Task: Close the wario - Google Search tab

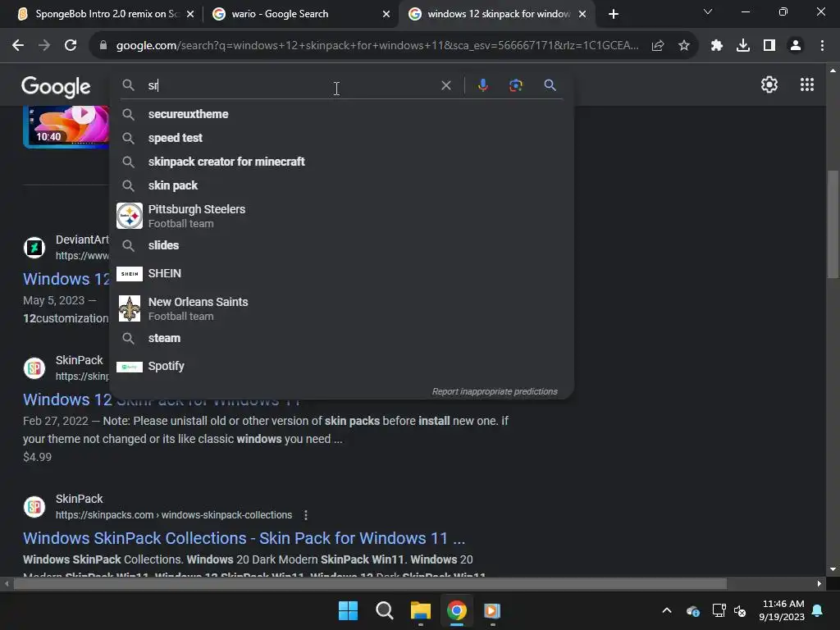Action: [386, 15]
